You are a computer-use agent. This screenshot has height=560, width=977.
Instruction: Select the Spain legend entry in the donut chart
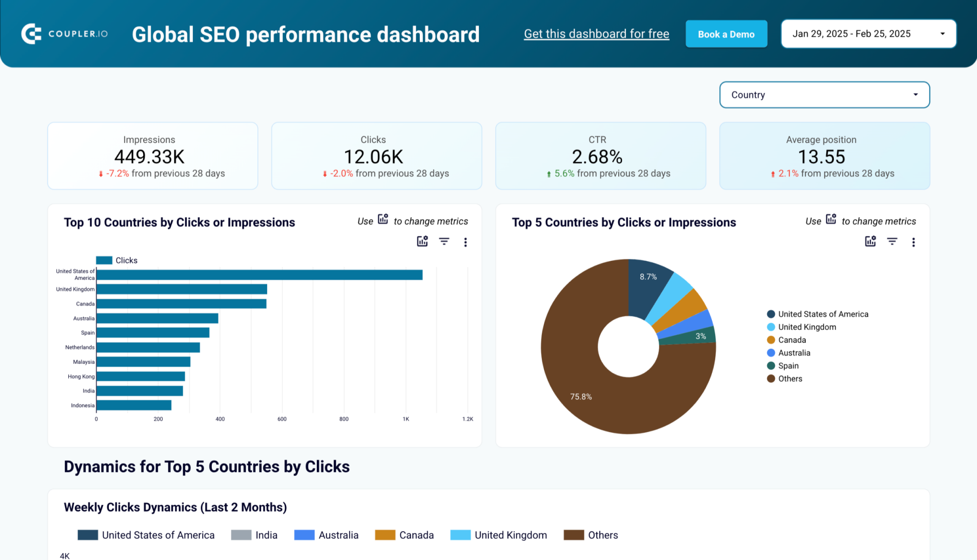click(788, 365)
